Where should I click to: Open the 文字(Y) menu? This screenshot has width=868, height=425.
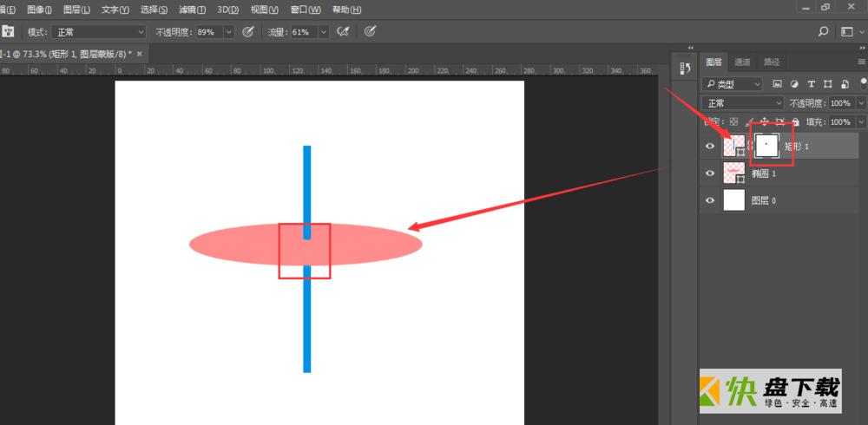[x=115, y=10]
